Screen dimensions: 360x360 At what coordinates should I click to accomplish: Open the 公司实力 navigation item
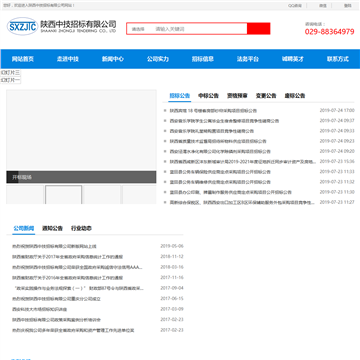click(158, 59)
